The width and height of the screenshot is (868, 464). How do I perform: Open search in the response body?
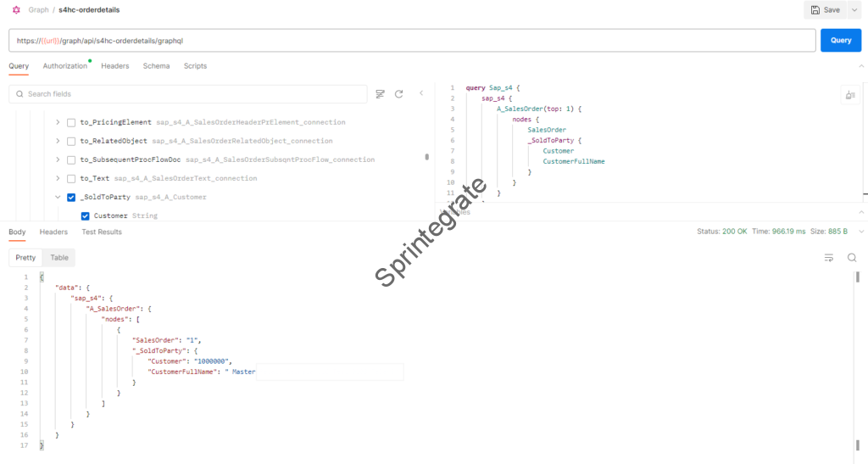tap(852, 257)
